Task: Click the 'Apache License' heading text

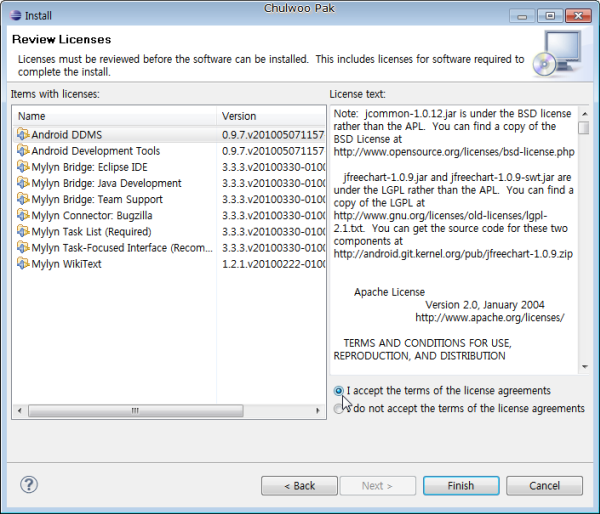Action: click(x=389, y=292)
